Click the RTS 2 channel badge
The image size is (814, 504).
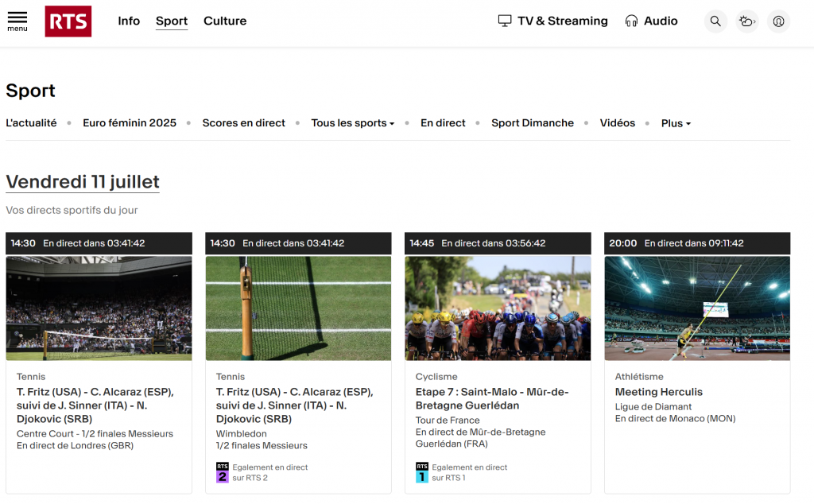(x=223, y=472)
